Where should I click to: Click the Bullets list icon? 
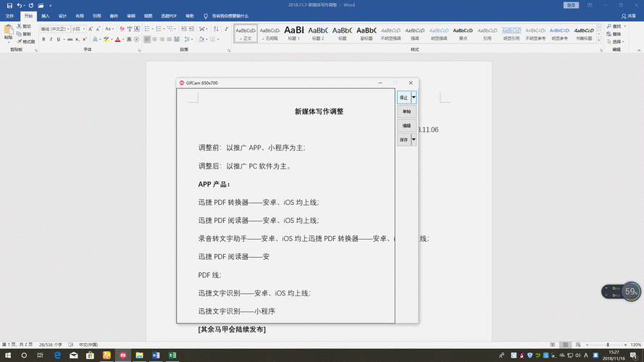point(147,29)
